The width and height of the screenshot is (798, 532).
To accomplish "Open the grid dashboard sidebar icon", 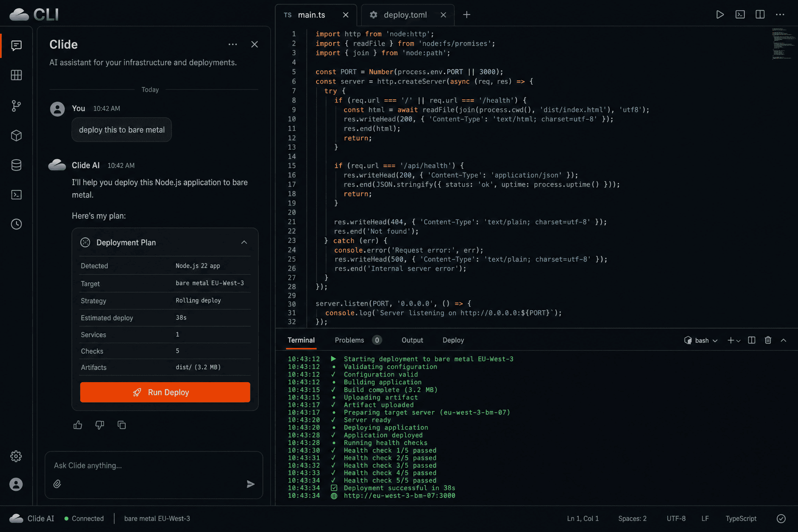I will [x=16, y=75].
